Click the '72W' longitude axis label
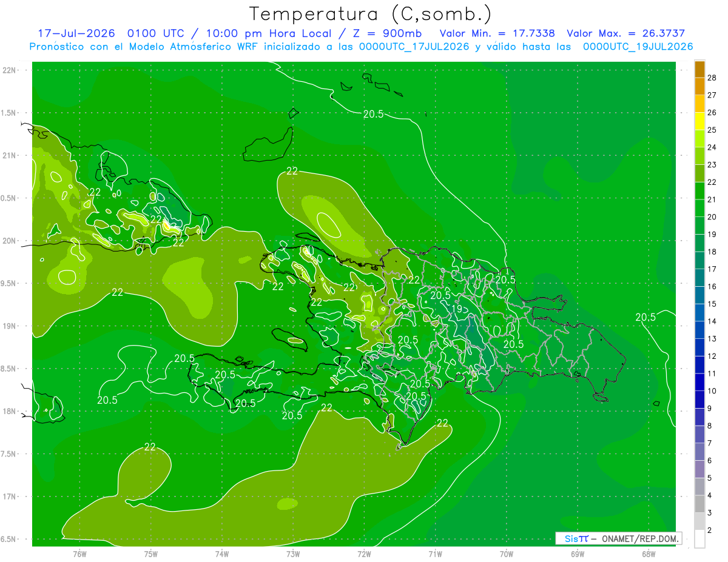Image resolution: width=728 pixels, height=562 pixels. tap(364, 554)
